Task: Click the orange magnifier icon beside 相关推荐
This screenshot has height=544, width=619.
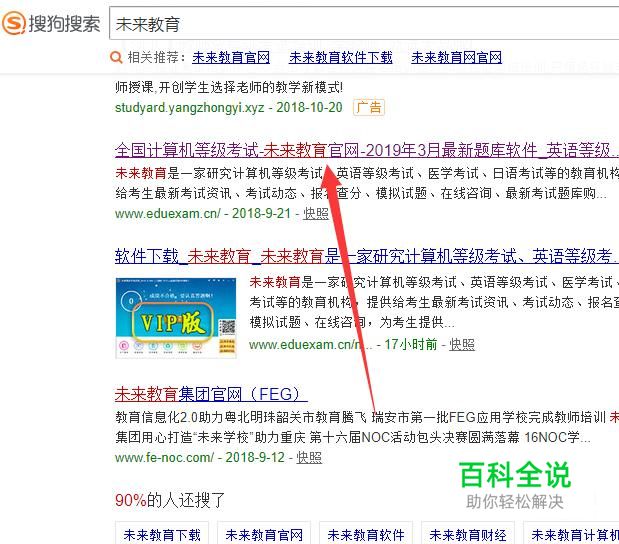Action: 116,58
